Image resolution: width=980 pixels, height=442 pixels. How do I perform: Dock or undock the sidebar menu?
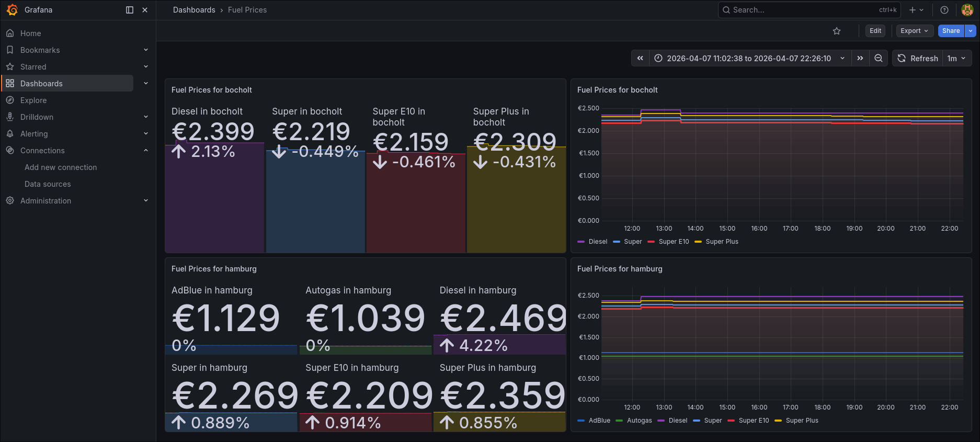click(x=130, y=10)
